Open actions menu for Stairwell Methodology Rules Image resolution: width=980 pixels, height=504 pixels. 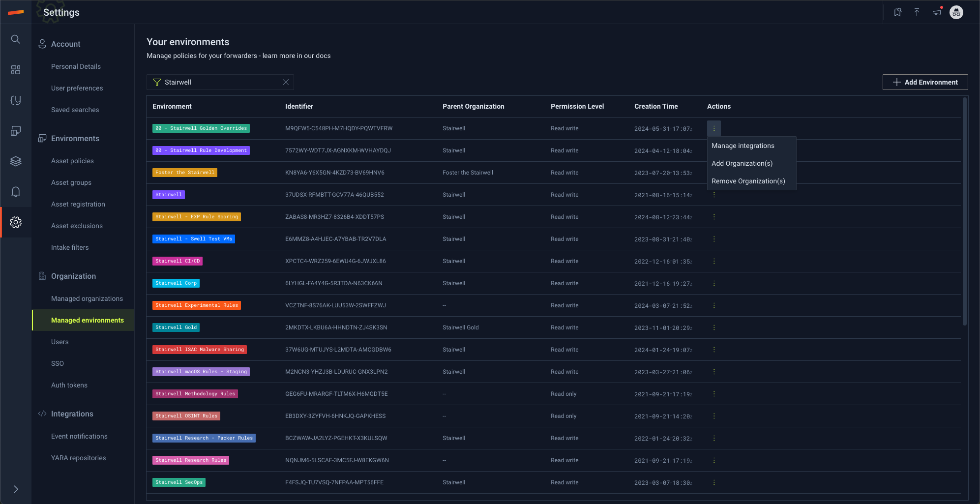pos(714,394)
